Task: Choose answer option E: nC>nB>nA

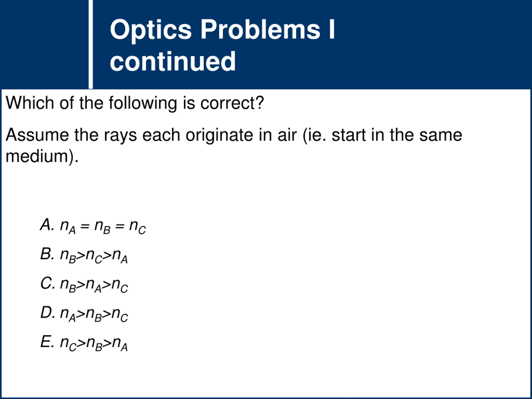Action: (x=84, y=344)
